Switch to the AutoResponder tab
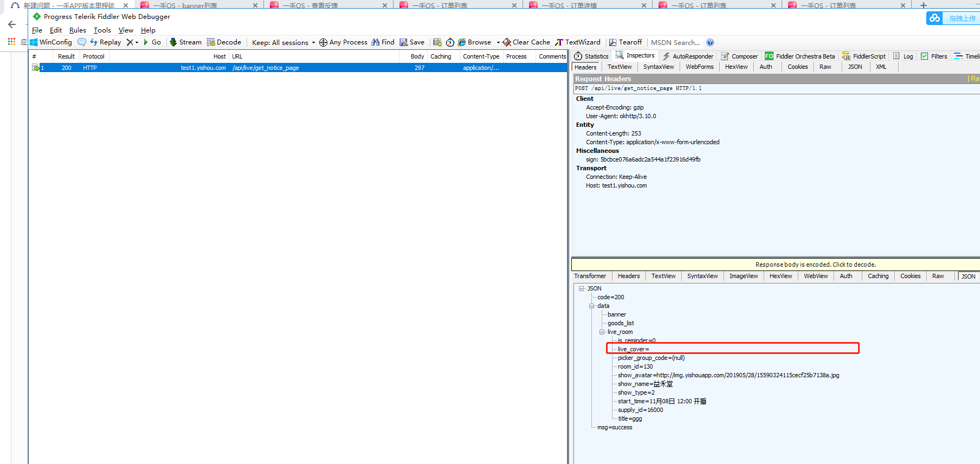980x464 pixels. click(688, 56)
